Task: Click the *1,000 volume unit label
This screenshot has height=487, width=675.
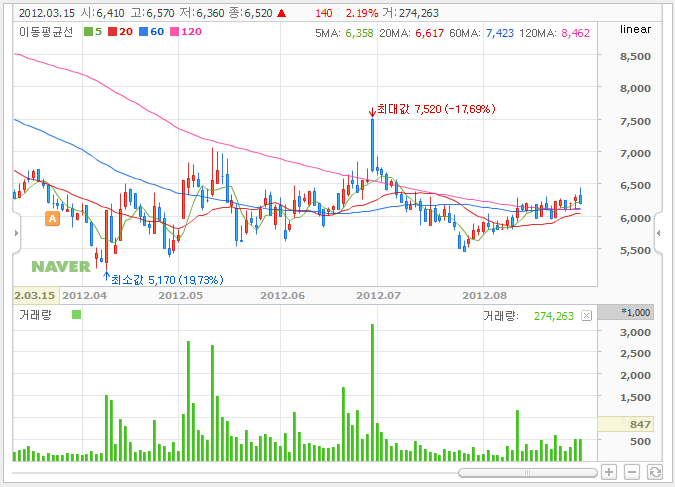Action: click(x=625, y=312)
